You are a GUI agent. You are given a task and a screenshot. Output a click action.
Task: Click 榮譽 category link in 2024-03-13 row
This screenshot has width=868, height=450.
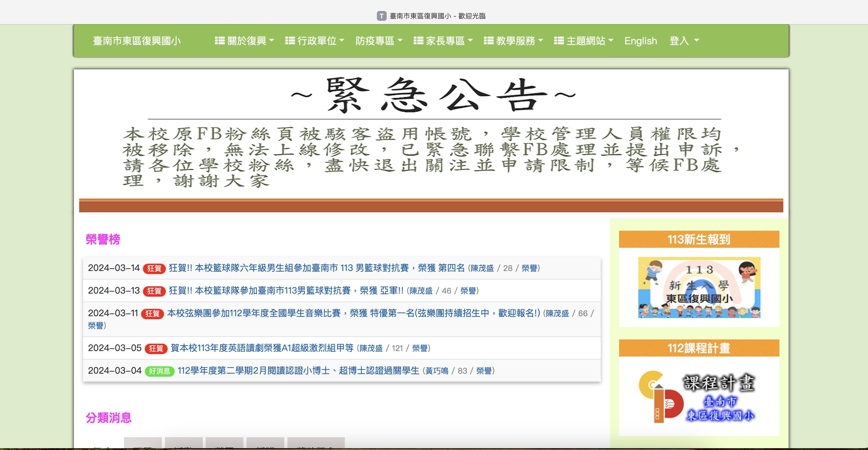point(468,291)
